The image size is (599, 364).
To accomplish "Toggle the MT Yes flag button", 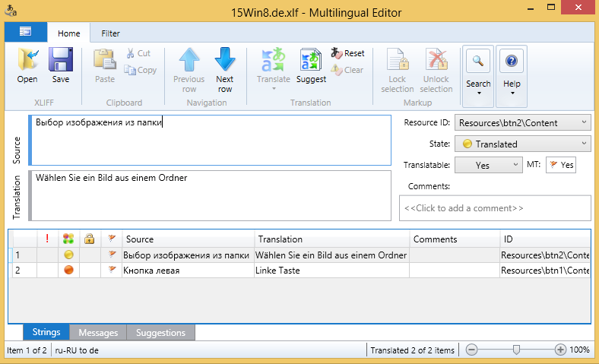I will click(x=561, y=165).
